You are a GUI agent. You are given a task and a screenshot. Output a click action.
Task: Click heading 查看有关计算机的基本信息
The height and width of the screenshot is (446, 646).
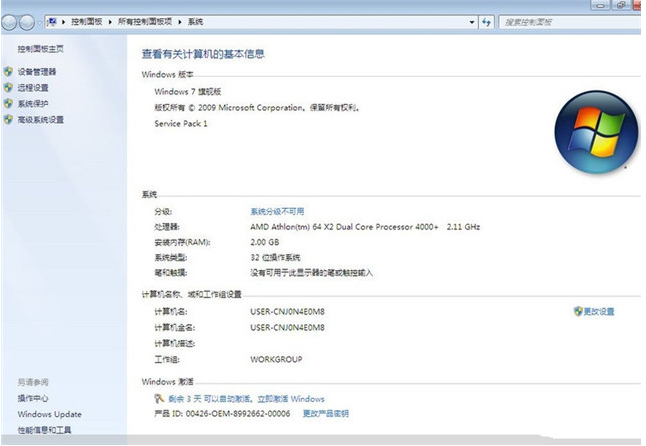pos(203,54)
